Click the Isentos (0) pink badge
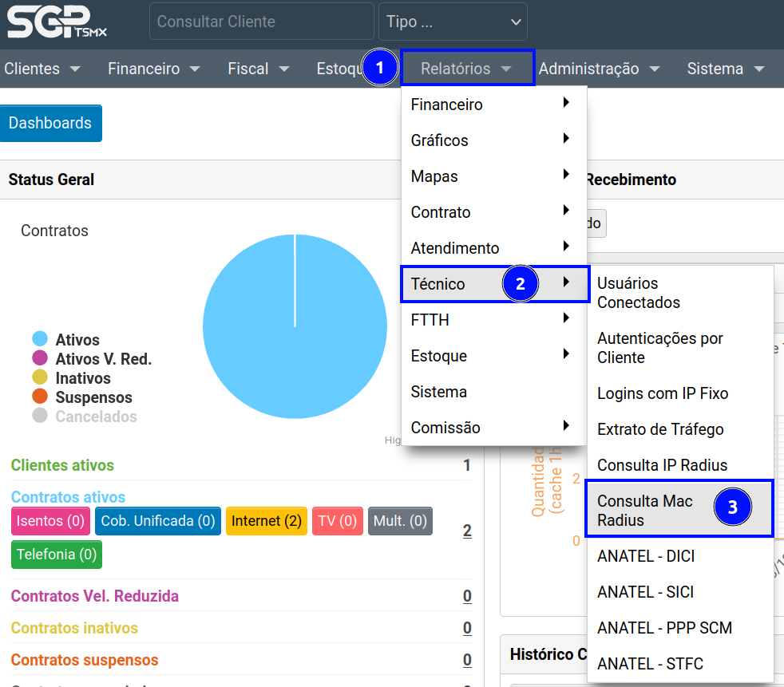The width and height of the screenshot is (784, 687). (50, 521)
